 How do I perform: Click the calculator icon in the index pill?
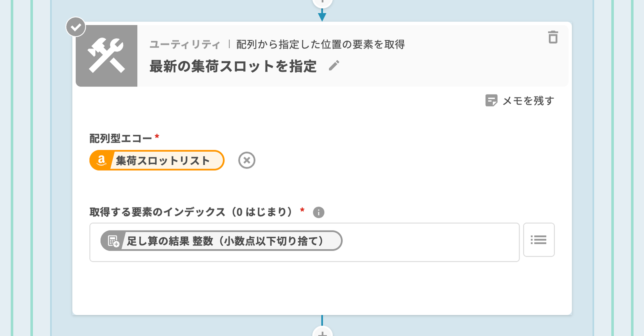click(113, 241)
